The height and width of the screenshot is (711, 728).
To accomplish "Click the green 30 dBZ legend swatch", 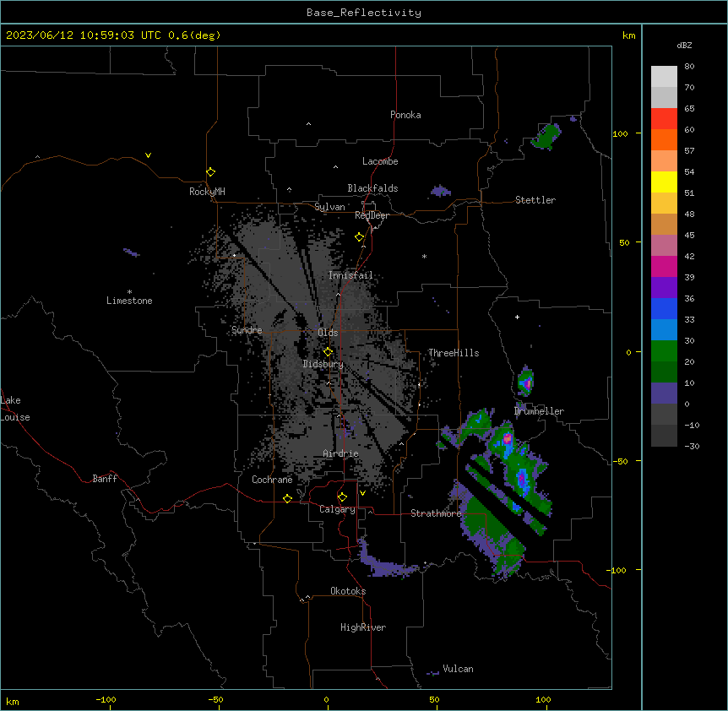I will (x=664, y=351).
